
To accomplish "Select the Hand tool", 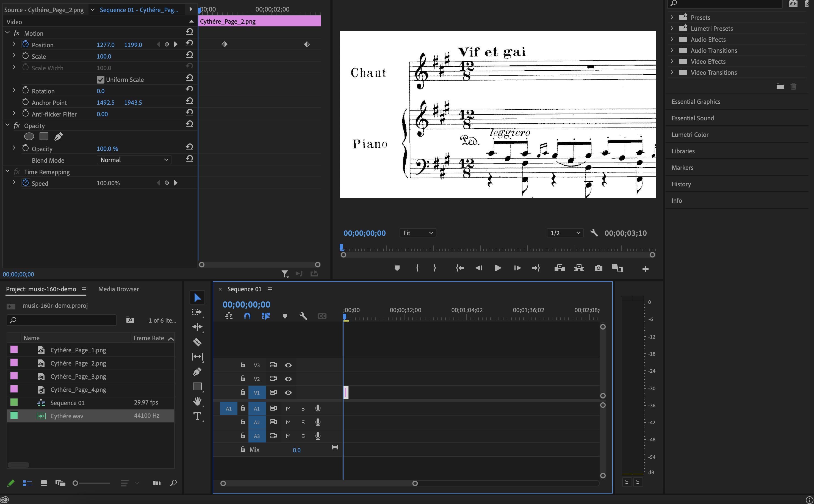I will (197, 401).
